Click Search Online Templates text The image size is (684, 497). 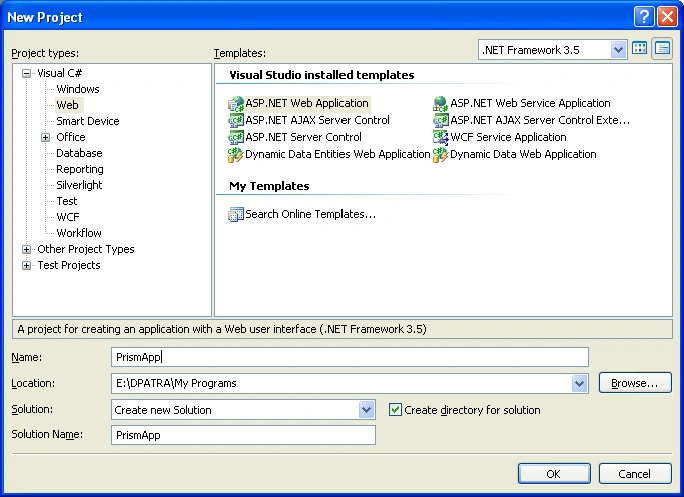point(310,214)
